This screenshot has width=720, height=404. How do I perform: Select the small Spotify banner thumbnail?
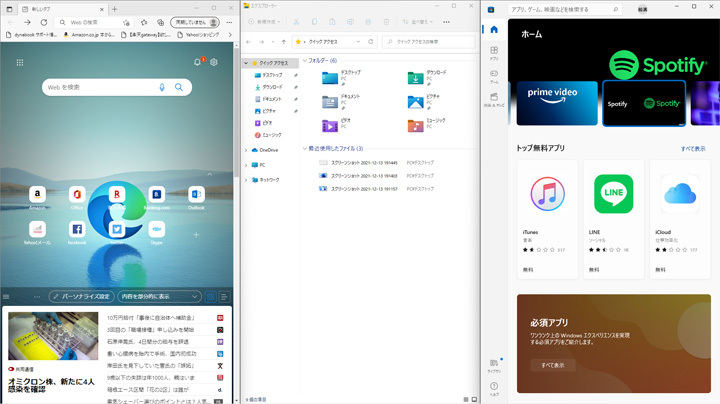click(x=644, y=103)
